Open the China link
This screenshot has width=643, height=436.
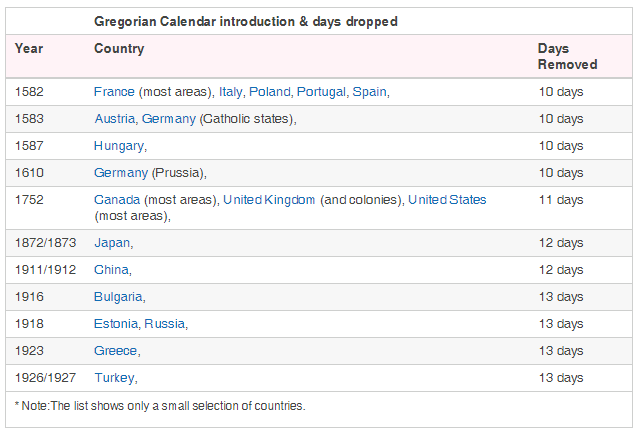point(111,270)
